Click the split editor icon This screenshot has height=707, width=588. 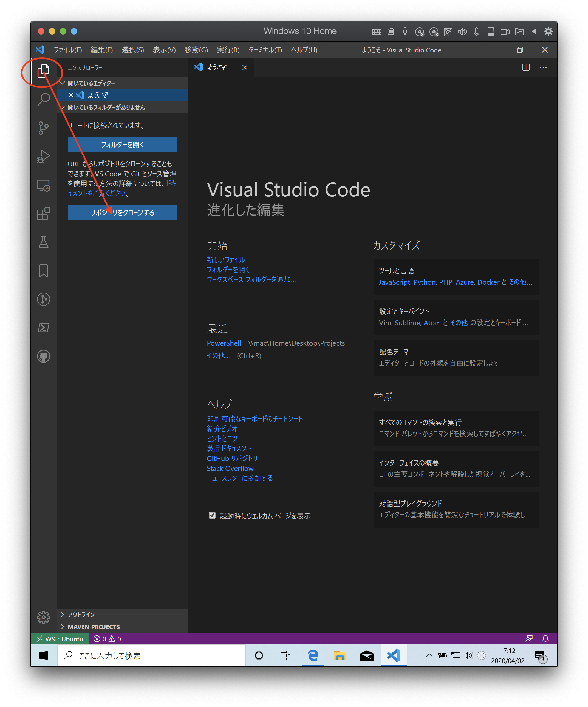click(526, 67)
